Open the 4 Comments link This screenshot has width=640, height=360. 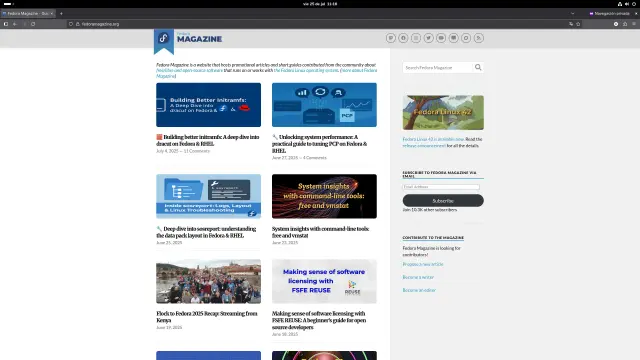coord(315,158)
